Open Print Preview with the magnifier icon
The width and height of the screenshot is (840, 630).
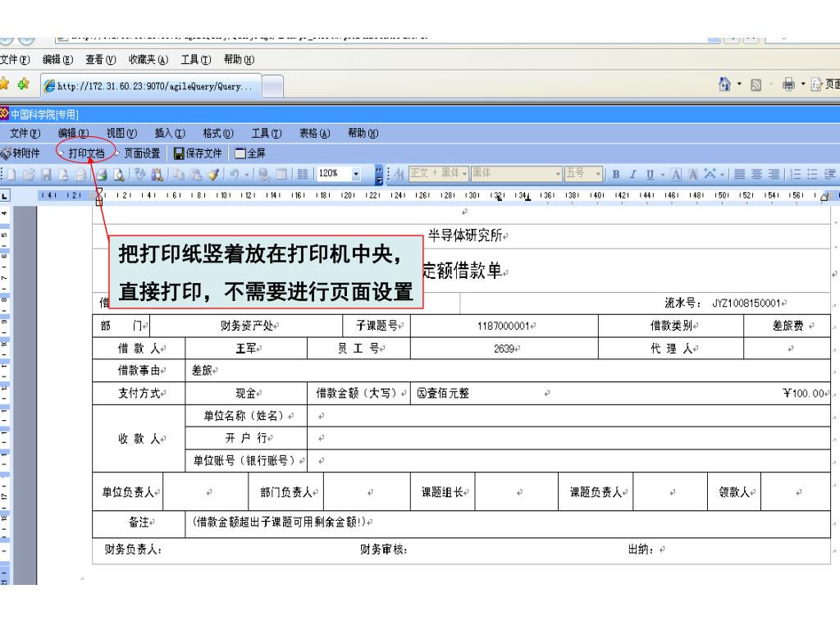pos(118,174)
